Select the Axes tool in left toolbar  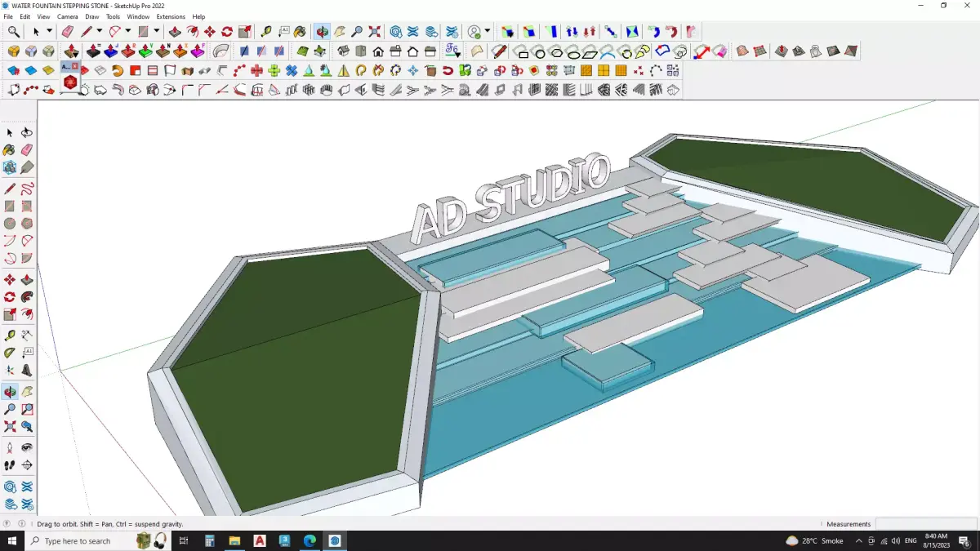[10, 370]
